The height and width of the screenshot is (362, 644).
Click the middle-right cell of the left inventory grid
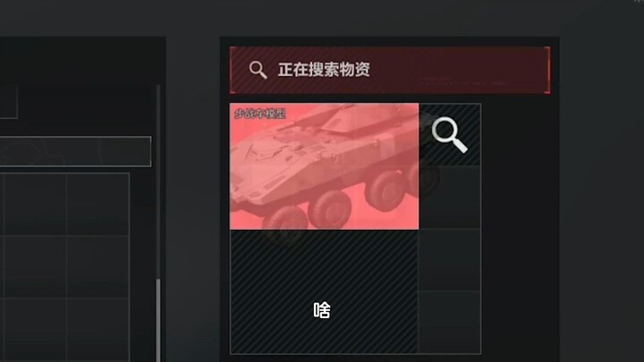pyautogui.click(x=97, y=266)
